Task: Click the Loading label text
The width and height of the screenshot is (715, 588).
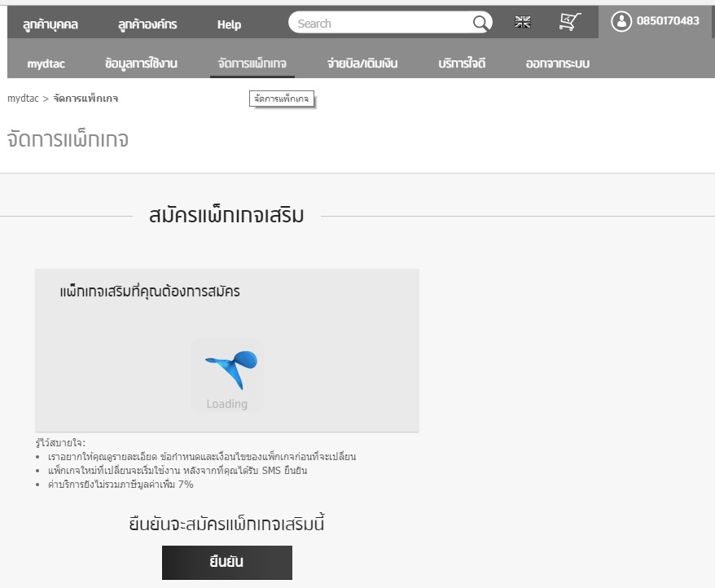Action: 226,404
